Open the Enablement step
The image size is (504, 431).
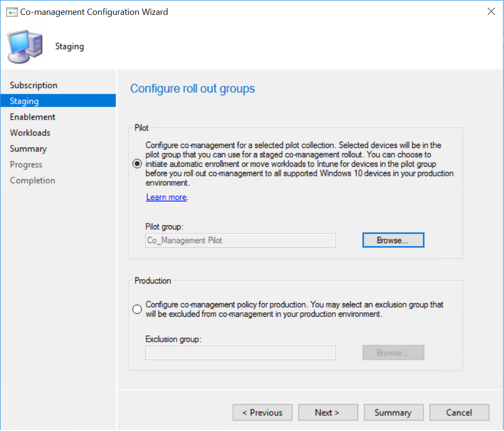[32, 117]
